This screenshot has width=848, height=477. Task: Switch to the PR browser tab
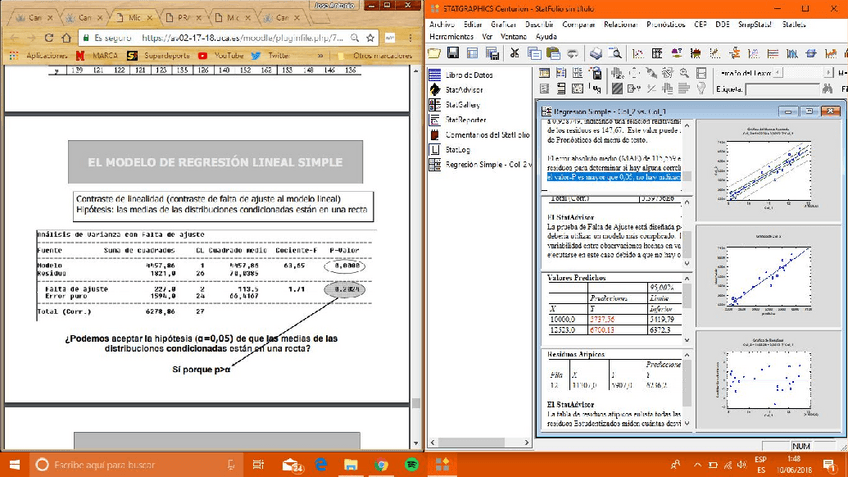179,17
